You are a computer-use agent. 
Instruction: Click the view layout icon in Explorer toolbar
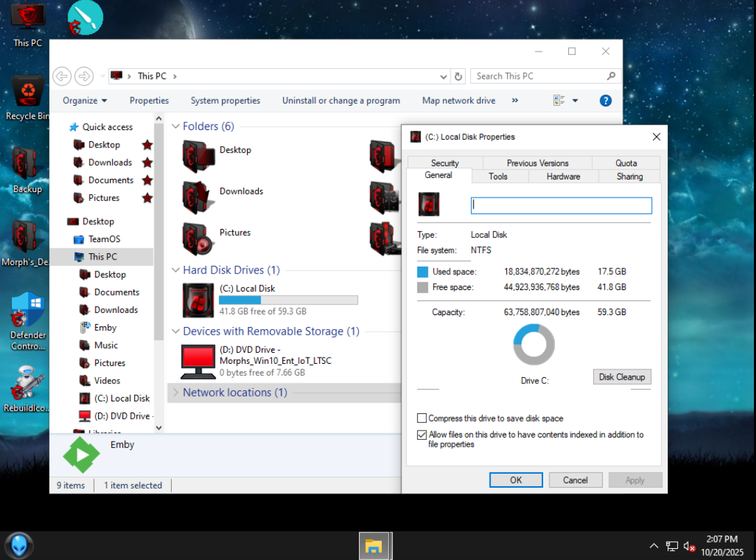(559, 100)
